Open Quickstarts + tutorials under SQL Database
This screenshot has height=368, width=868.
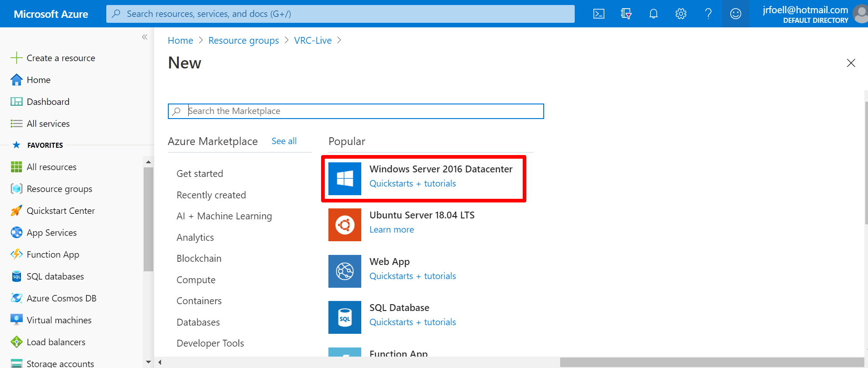click(x=413, y=322)
